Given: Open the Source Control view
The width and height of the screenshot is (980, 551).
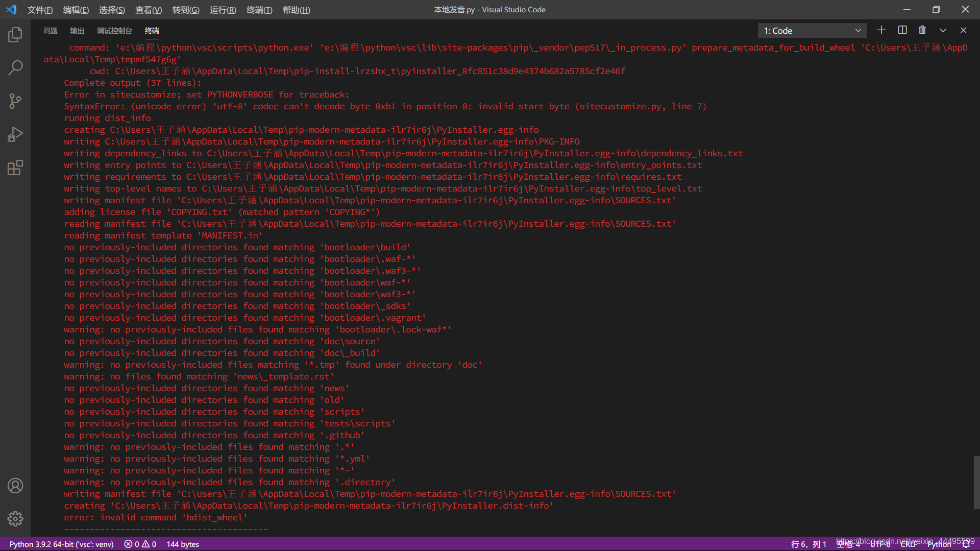Looking at the screenshot, I should point(15,101).
